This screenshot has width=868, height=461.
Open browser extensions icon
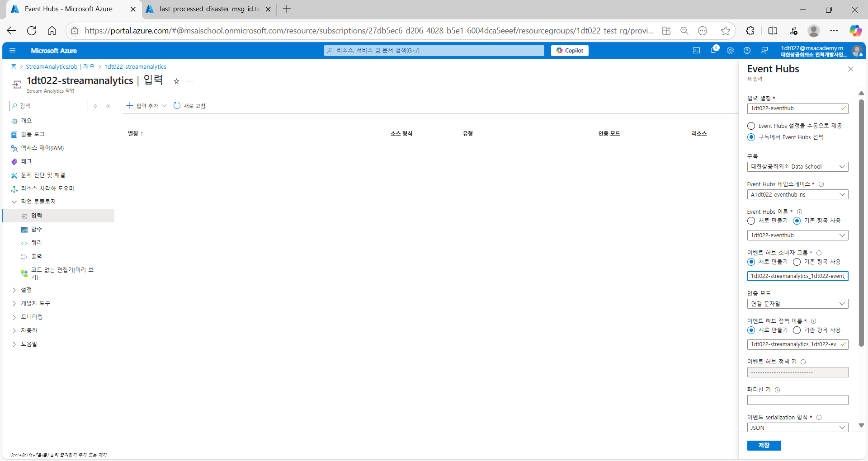coord(750,31)
